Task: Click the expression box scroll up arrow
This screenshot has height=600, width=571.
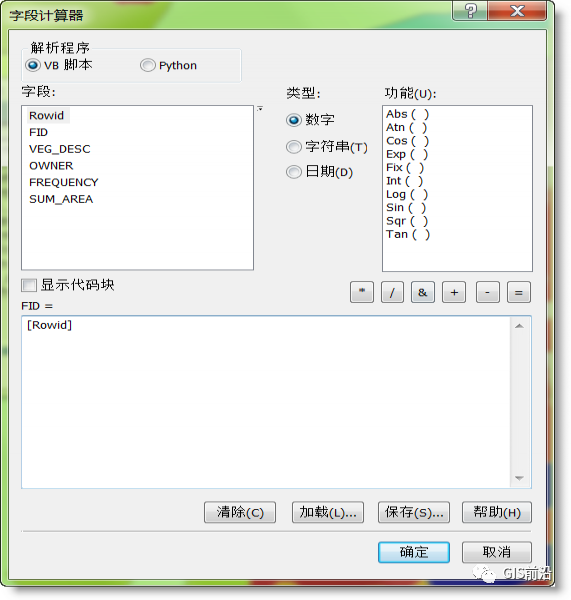Action: 519,326
